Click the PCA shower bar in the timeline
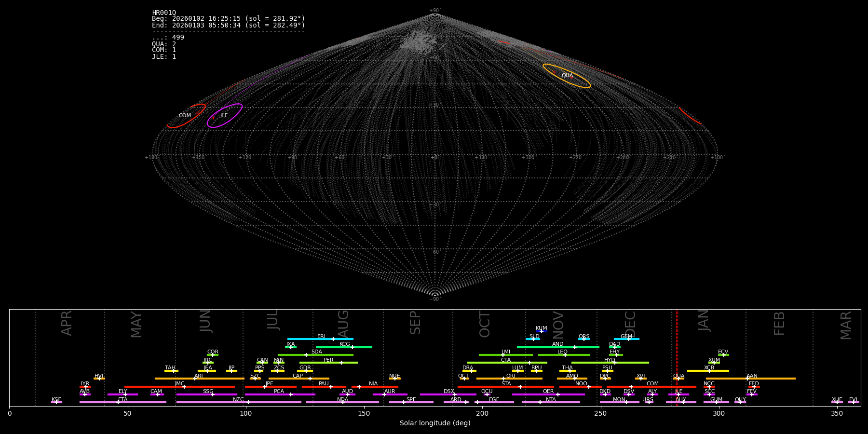This screenshot has width=868, height=434. click(280, 394)
